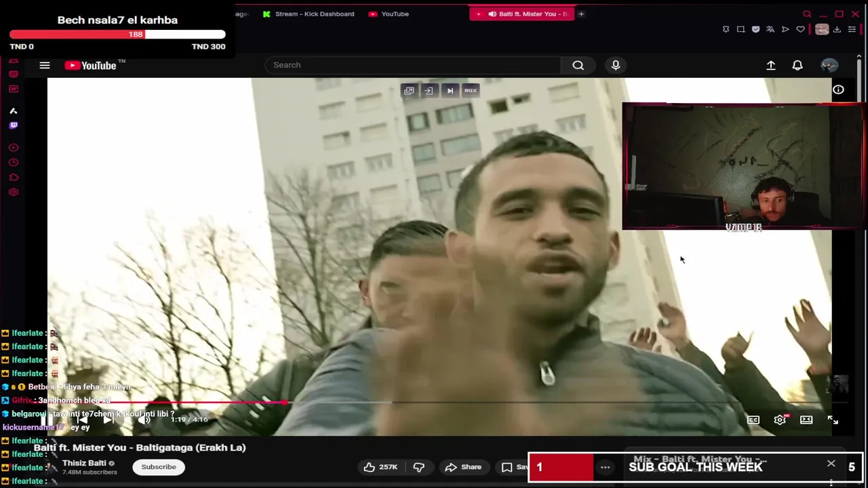Share the video with Share button
Screen dimensions: 868x488
[x=463, y=467]
